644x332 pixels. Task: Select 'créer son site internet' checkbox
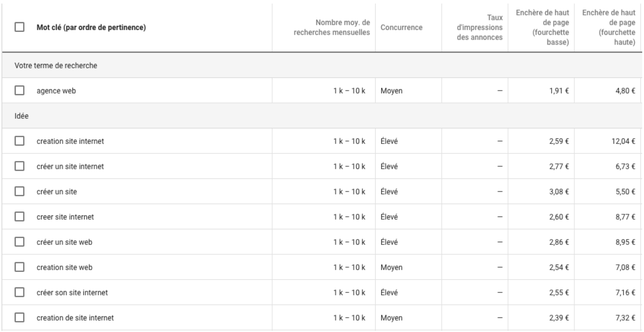(20, 292)
